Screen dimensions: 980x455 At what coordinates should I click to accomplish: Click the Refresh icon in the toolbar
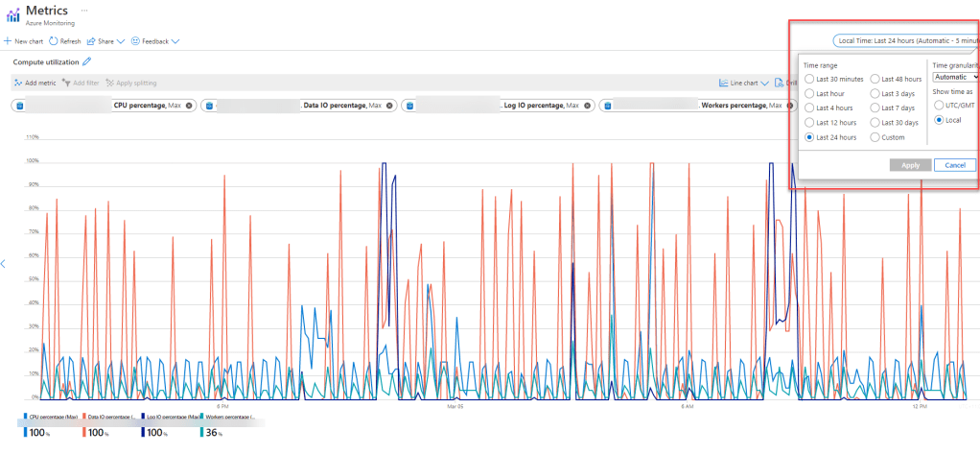(54, 41)
